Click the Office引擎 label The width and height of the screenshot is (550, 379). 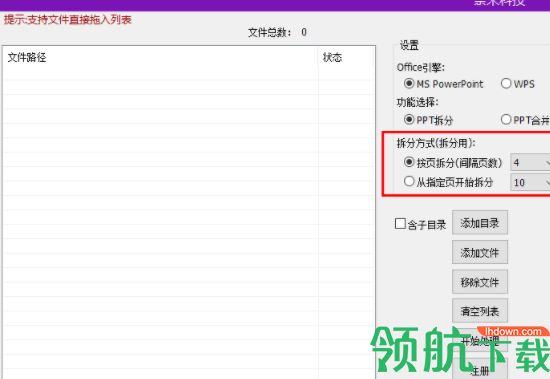(x=421, y=67)
